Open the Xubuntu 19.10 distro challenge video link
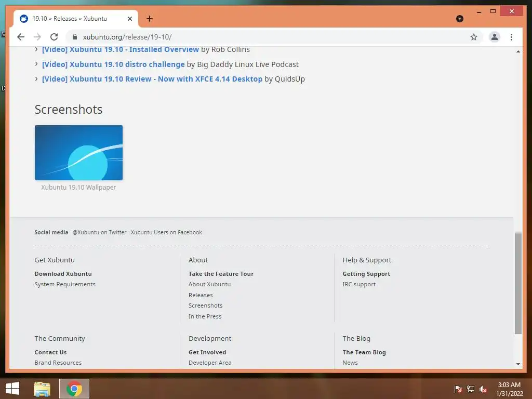This screenshot has width=532, height=399. (x=113, y=64)
